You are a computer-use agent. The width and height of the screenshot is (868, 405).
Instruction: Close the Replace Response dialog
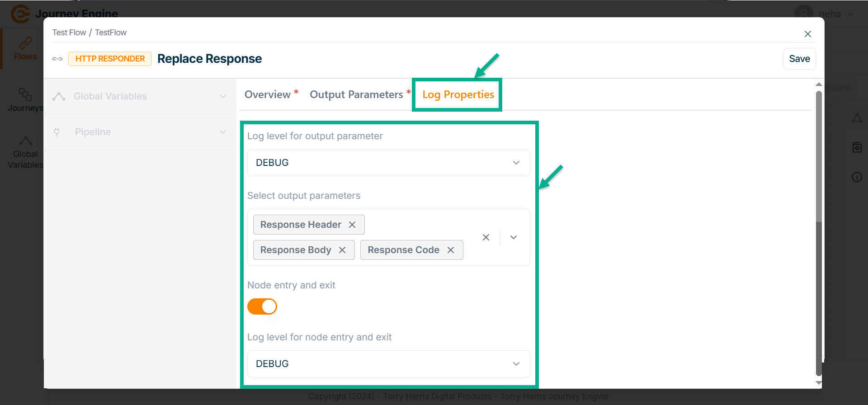(x=808, y=34)
